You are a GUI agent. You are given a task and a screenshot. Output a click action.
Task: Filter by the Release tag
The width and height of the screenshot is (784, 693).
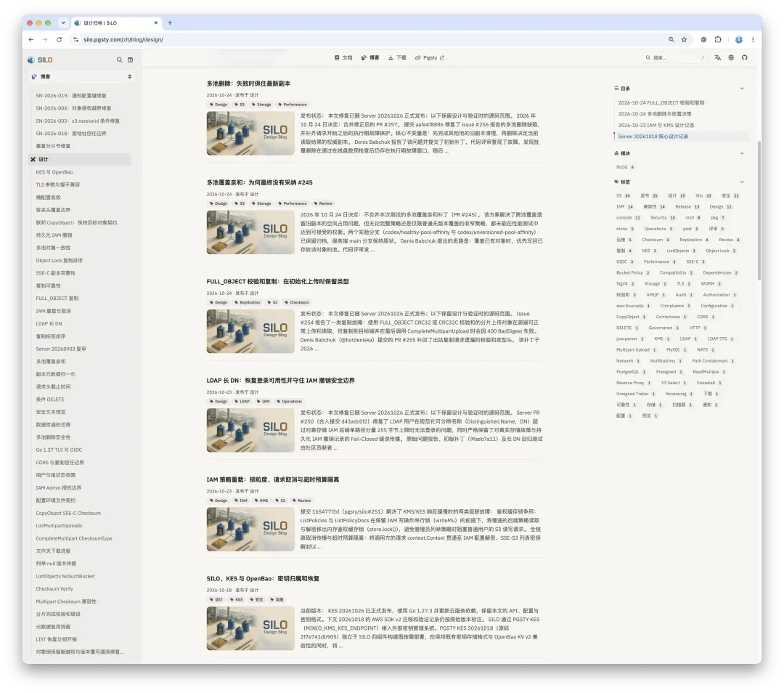pyautogui.click(x=687, y=206)
